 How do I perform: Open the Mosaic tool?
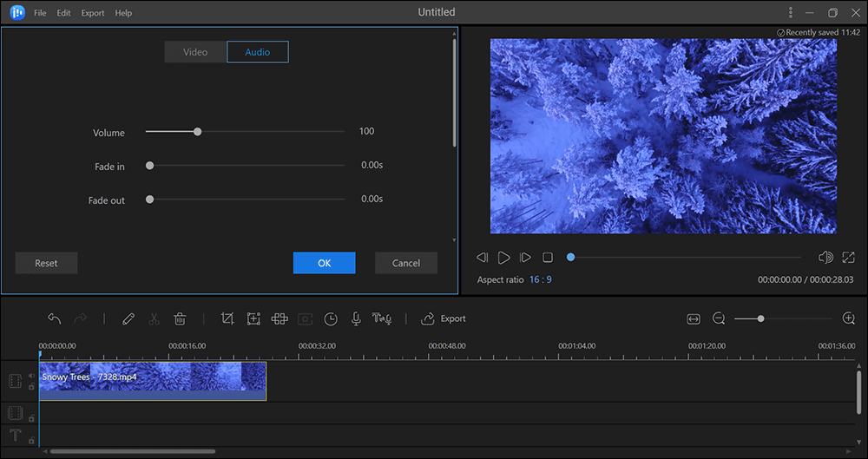click(x=279, y=318)
